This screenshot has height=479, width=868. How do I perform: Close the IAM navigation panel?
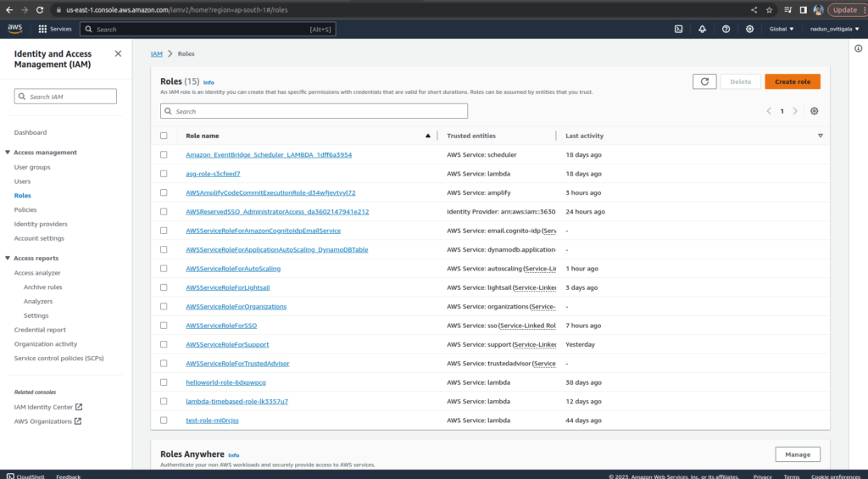click(118, 53)
